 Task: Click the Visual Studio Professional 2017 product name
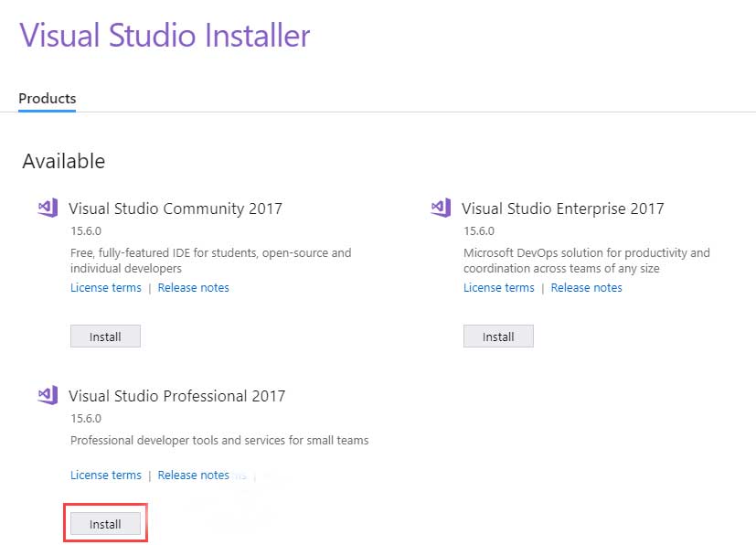176,396
